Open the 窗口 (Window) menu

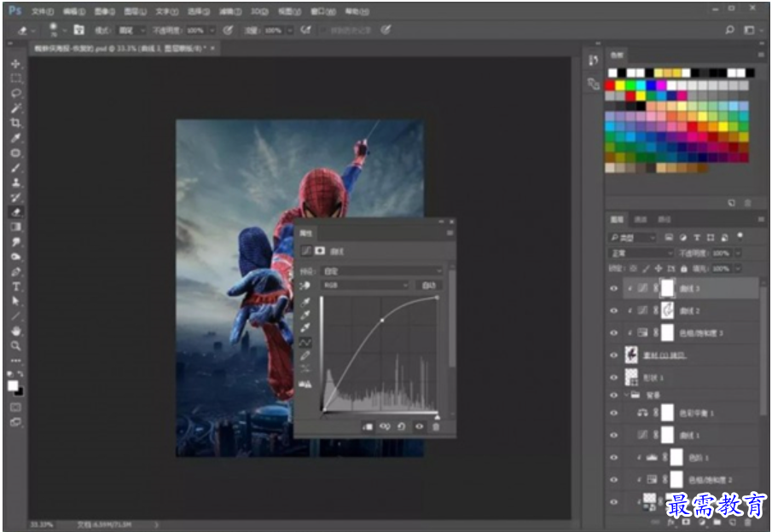pos(323,11)
